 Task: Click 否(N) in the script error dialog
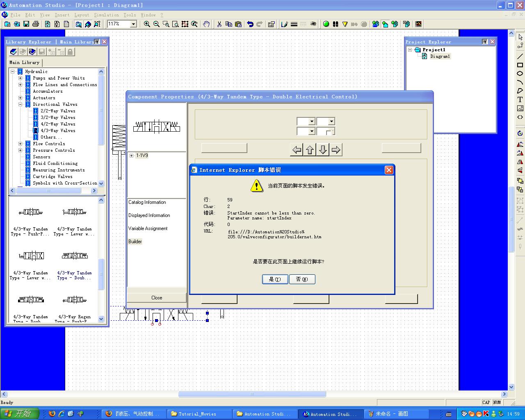point(302,279)
